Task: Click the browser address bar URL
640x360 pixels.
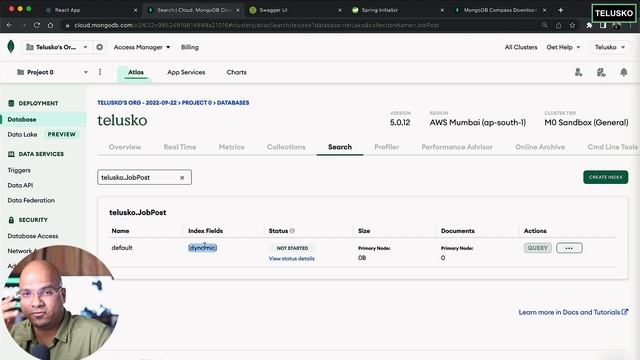Action: [256, 25]
